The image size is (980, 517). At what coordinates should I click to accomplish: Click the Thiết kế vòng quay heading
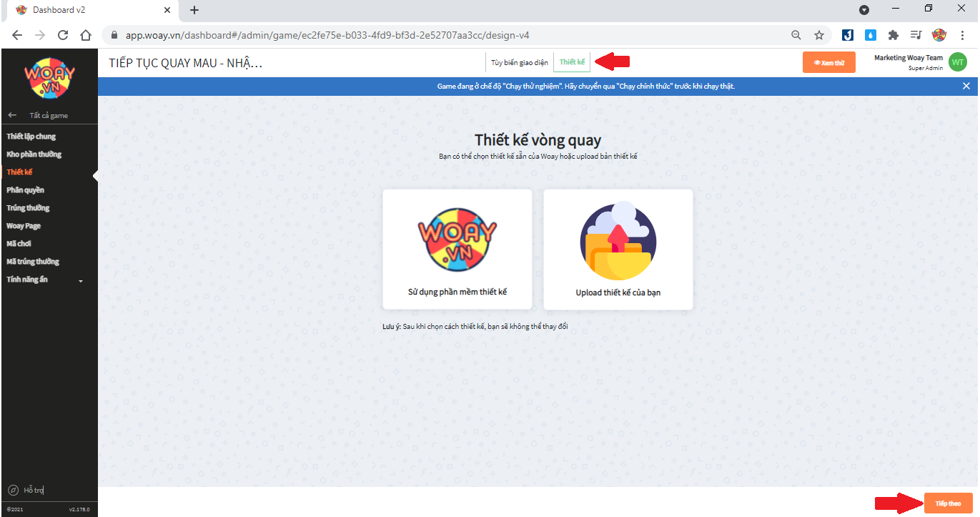click(538, 140)
